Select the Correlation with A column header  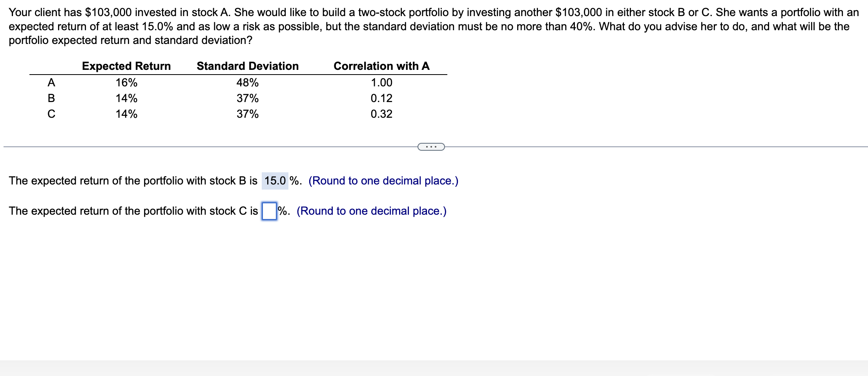point(381,66)
